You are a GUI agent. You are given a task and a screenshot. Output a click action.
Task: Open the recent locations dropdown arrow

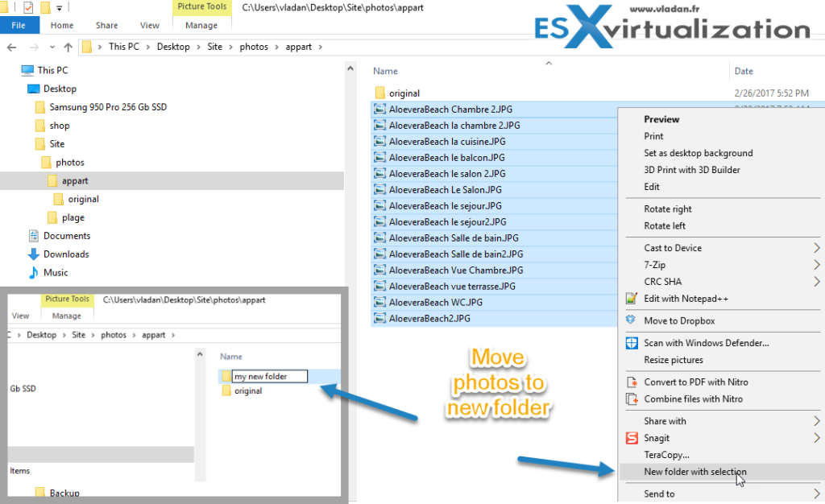pyautogui.click(x=52, y=48)
